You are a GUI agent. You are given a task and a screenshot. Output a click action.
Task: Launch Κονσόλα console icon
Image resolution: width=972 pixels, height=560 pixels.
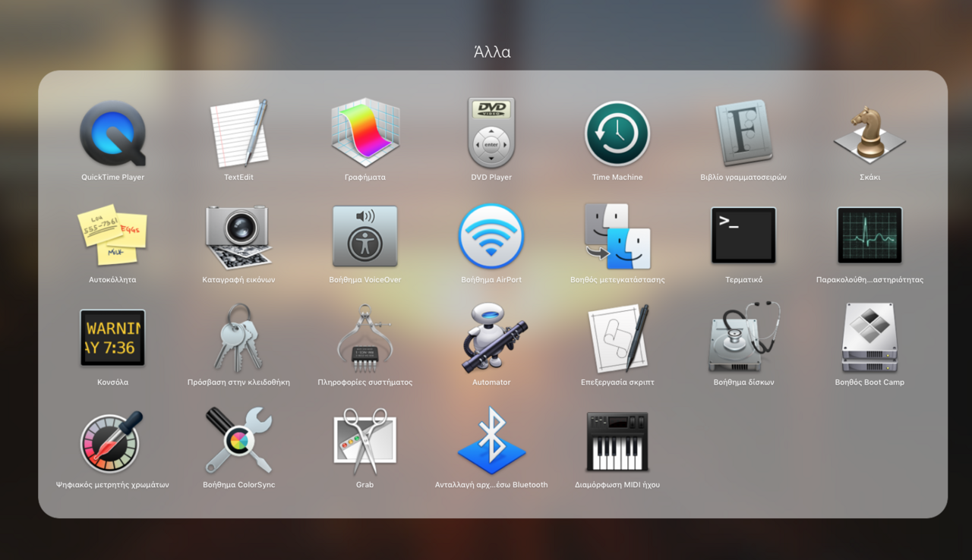[112, 338]
